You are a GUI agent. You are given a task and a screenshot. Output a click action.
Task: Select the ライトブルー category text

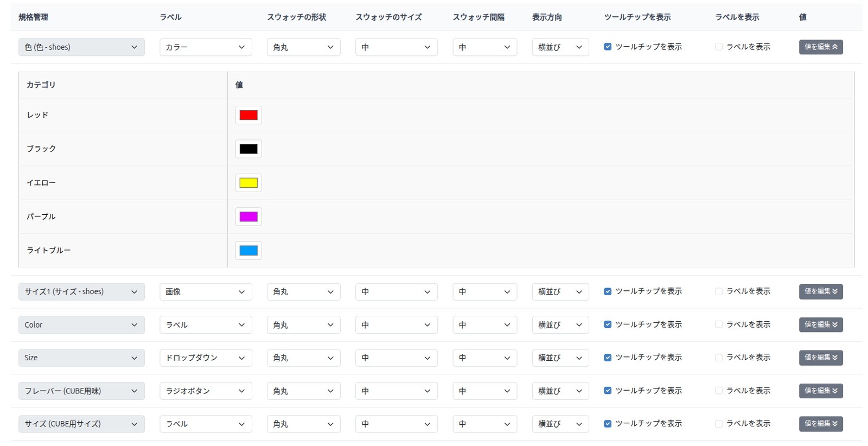point(49,251)
